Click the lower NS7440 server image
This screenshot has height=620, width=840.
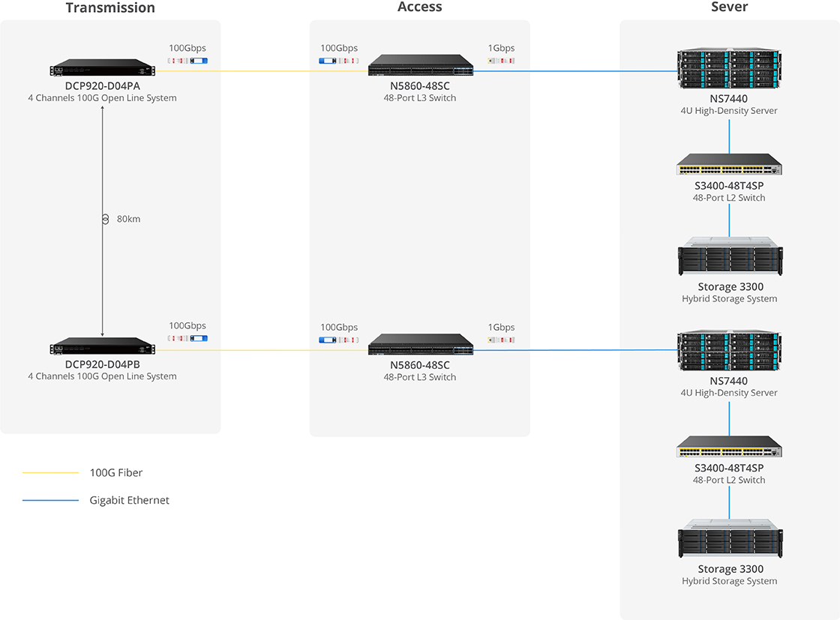729,351
